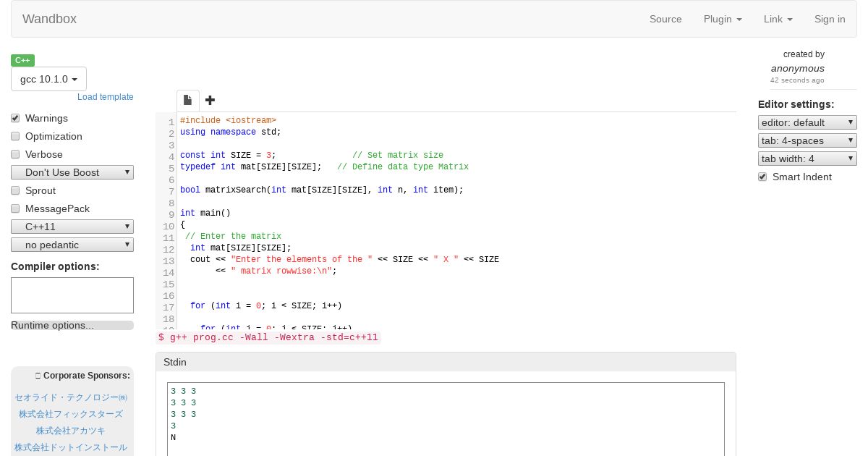Enable the Verbose checkbox
Viewport: 868px width, 456px height.
click(15, 154)
